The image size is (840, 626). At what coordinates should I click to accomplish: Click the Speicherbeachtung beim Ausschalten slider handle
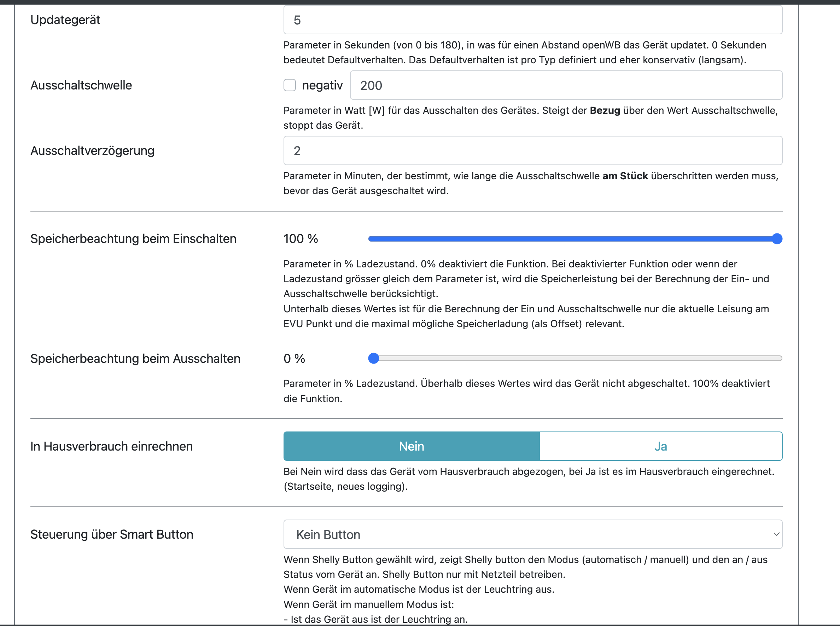pos(374,359)
